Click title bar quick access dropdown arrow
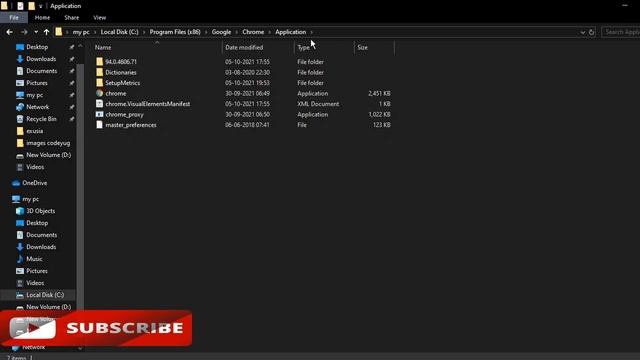Viewport: 640px width, 360px height. pos(40,6)
